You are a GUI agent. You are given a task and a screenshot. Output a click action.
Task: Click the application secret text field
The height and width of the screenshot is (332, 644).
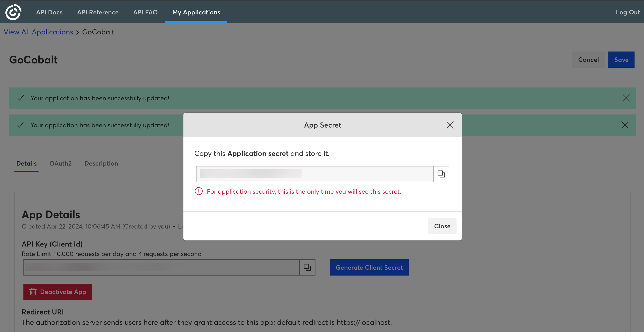[314, 174]
